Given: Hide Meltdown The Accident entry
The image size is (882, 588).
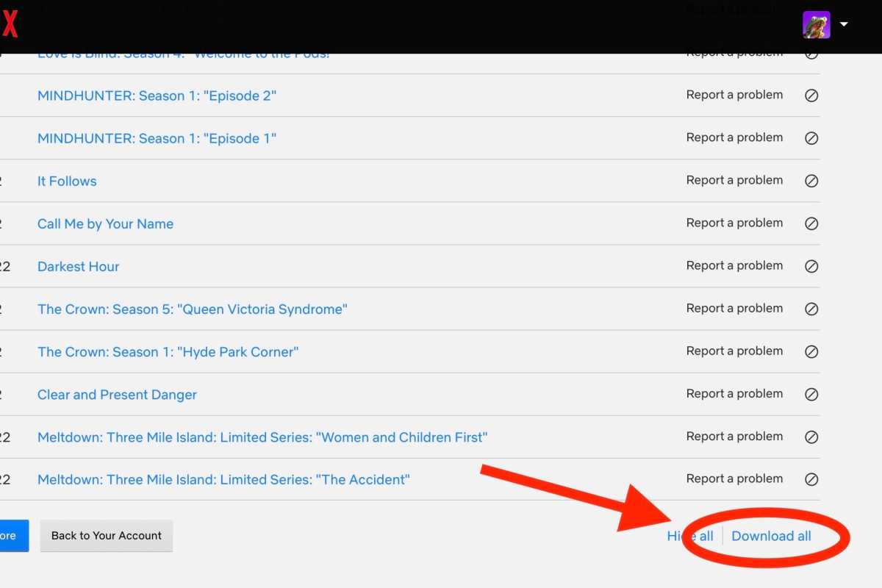Looking at the screenshot, I should (811, 479).
